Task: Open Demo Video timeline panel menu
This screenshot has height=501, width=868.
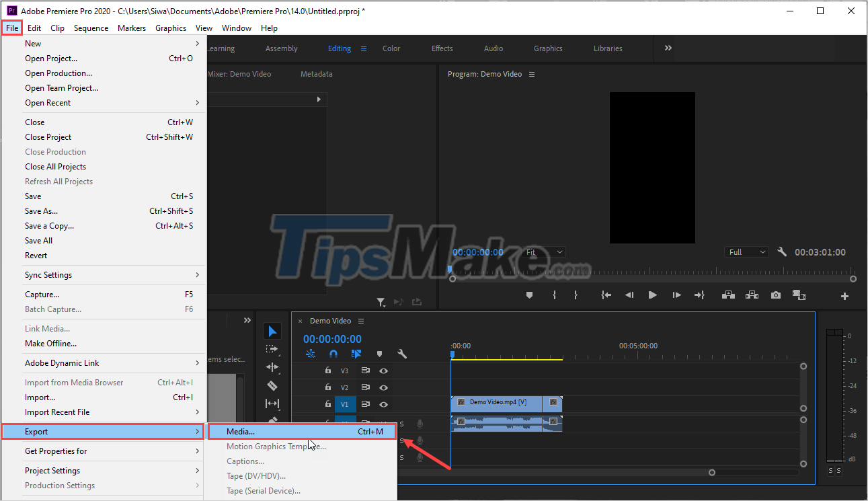Action: pos(361,321)
